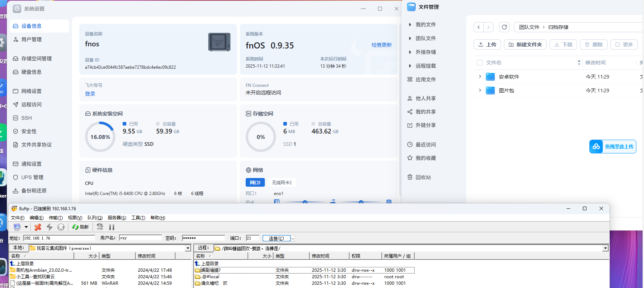The image size is (644, 288).
Task: Open the 视图(V) menu in 8uftp
Action: (75, 217)
